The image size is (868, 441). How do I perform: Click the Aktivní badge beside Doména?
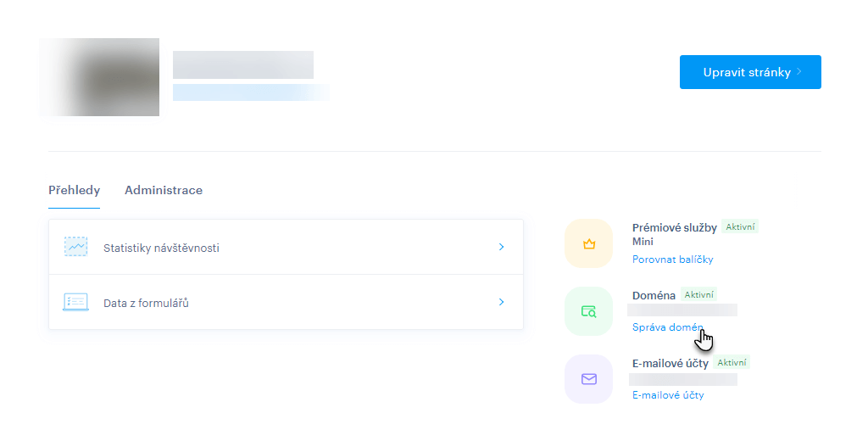[x=699, y=295]
